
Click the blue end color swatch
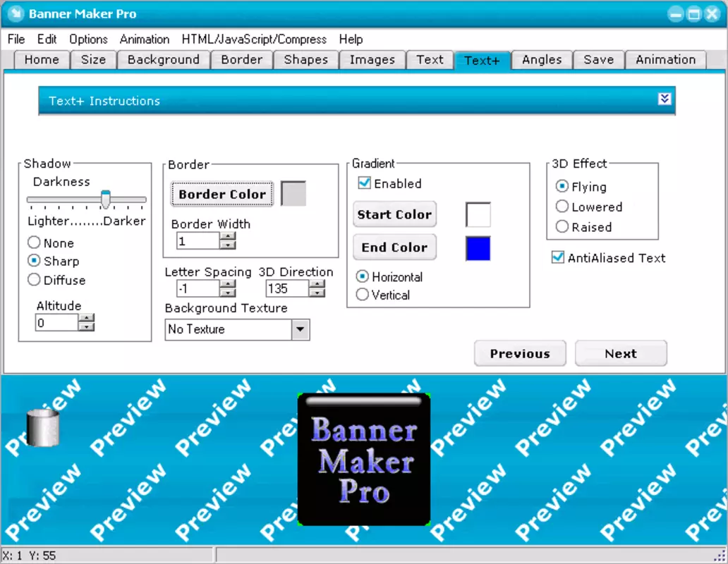pos(478,248)
